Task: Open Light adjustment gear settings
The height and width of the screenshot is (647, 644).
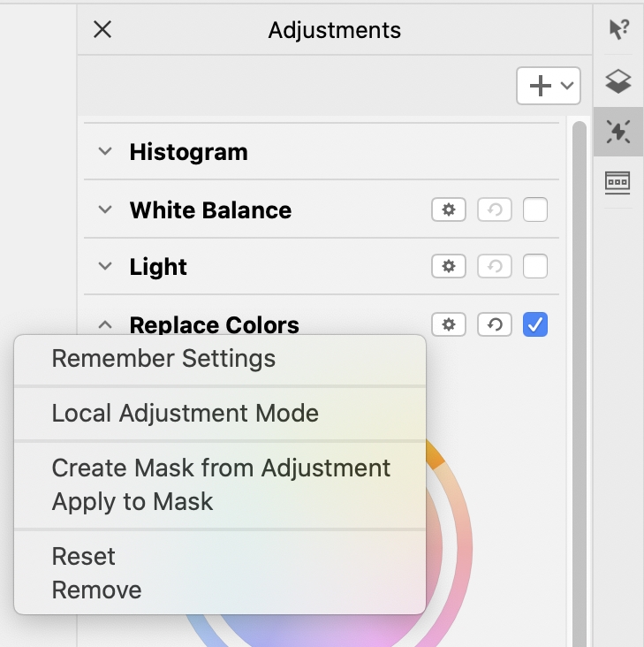Action: pos(449,267)
